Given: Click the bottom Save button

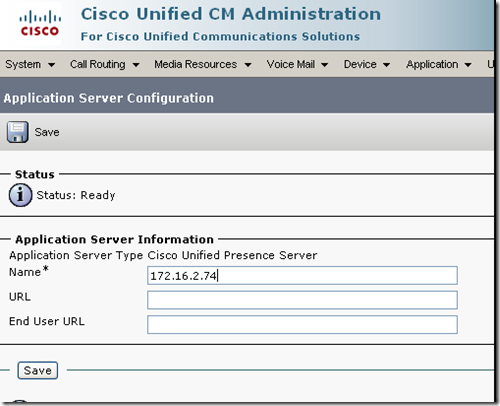Looking at the screenshot, I should pyautogui.click(x=38, y=370).
